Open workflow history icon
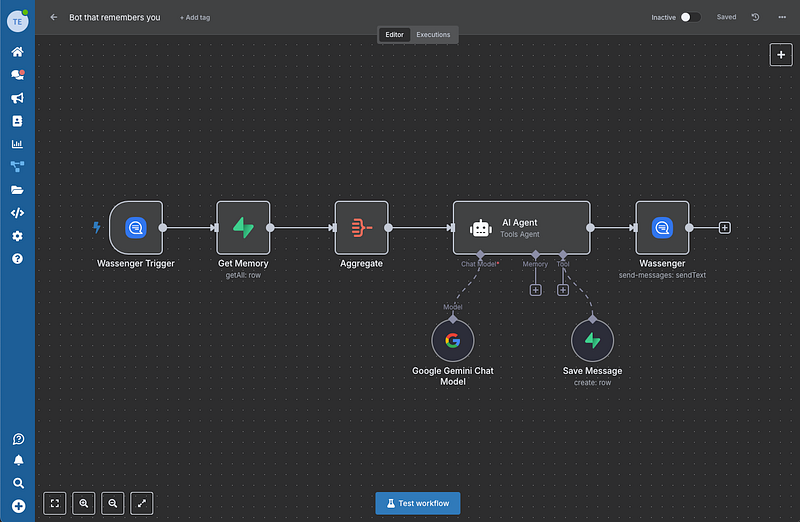 tap(755, 17)
